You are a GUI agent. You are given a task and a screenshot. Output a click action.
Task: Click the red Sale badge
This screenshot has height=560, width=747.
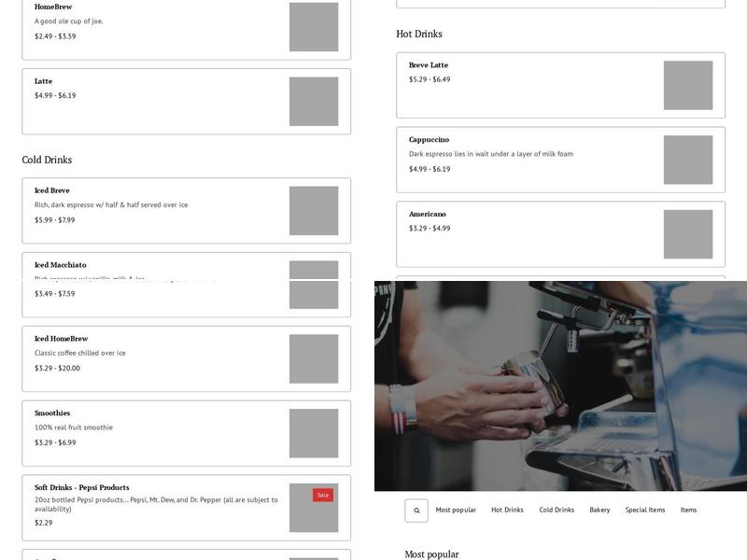[x=323, y=496]
